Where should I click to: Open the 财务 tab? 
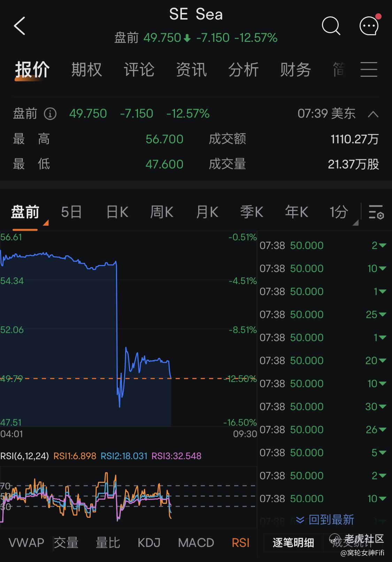295,69
